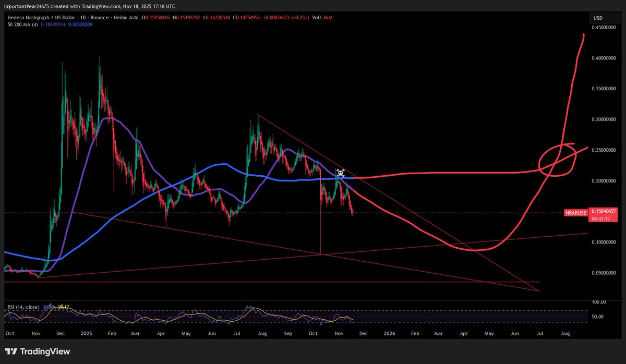
Task: Select the skull and crossbones sticker on the chart
Action: [340, 172]
